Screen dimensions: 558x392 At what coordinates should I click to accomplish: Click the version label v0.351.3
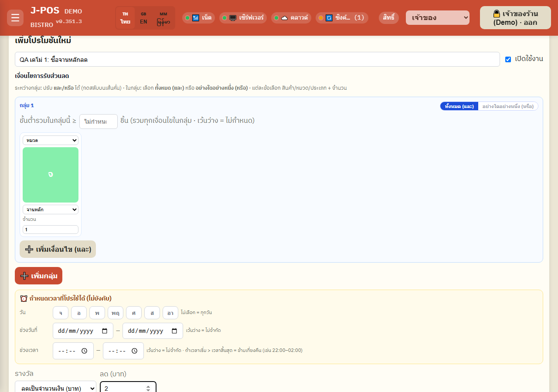(x=69, y=21)
